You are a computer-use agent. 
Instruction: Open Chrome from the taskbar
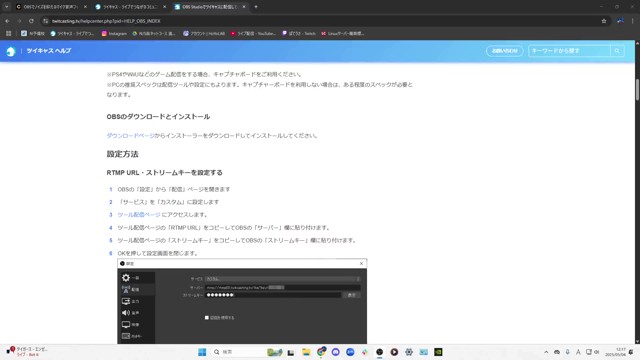(x=321, y=351)
